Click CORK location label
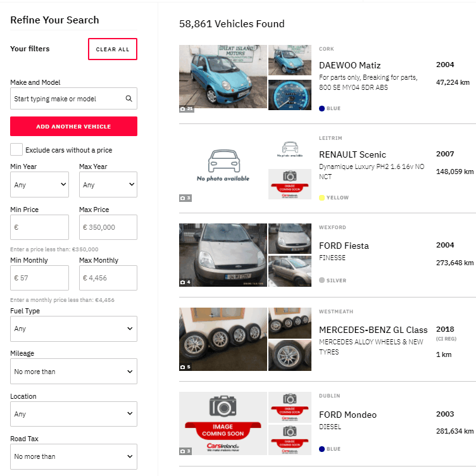The height and width of the screenshot is (476, 476). 327,49
